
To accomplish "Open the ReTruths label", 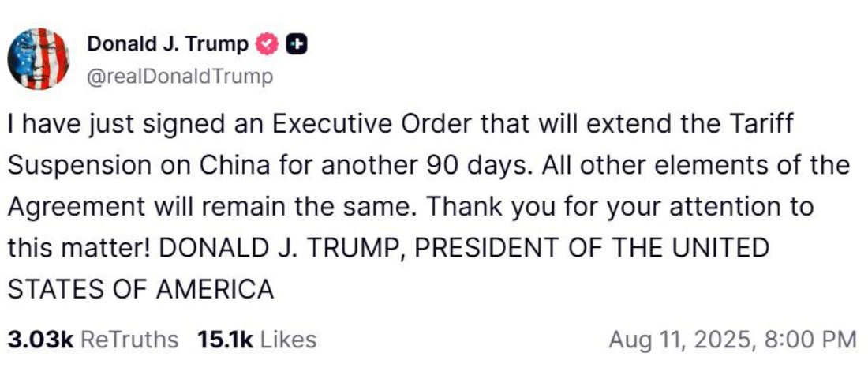I will tap(130, 340).
